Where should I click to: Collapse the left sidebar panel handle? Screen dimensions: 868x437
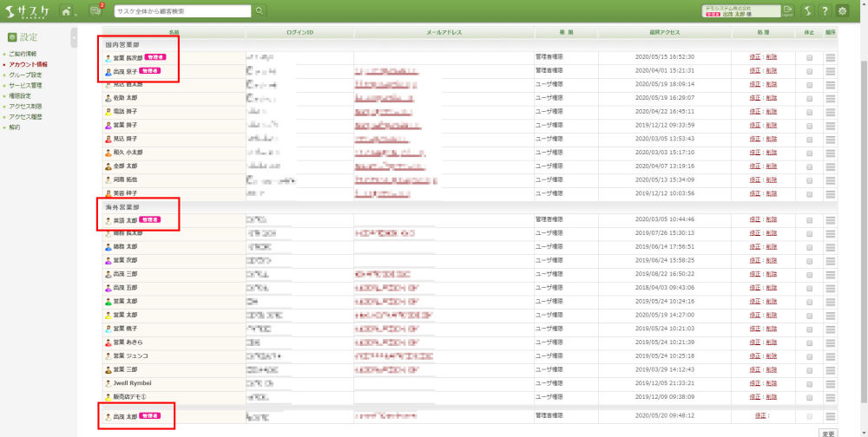[74, 38]
